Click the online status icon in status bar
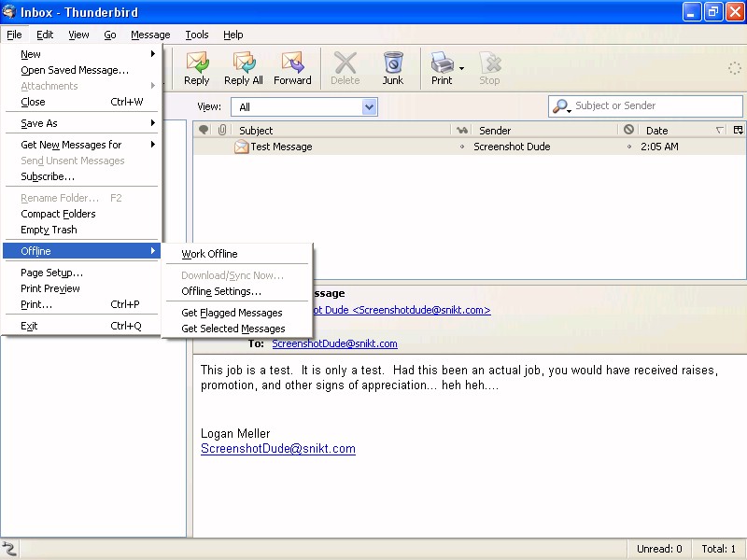This screenshot has width=747, height=560. [9, 549]
